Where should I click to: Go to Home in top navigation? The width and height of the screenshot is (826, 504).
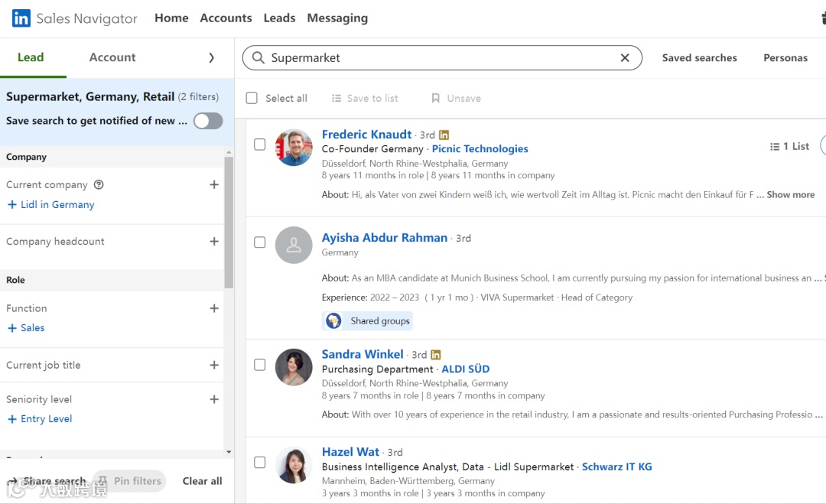(x=171, y=18)
